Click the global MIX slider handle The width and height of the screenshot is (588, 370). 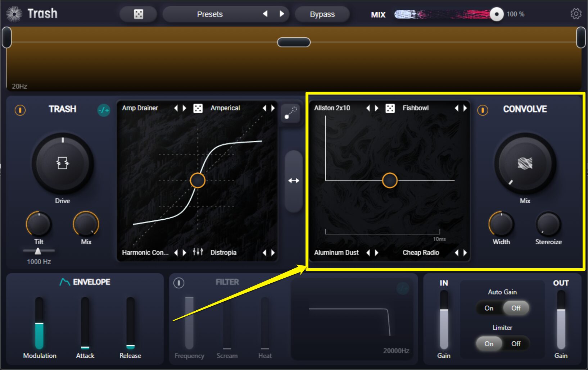(497, 14)
